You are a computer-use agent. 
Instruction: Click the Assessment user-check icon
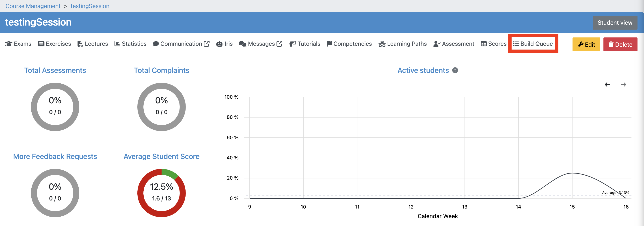tap(437, 44)
